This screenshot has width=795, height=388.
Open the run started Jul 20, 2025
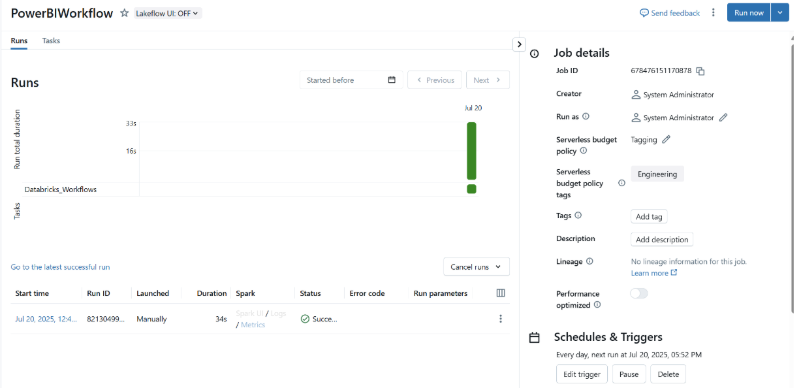46,319
